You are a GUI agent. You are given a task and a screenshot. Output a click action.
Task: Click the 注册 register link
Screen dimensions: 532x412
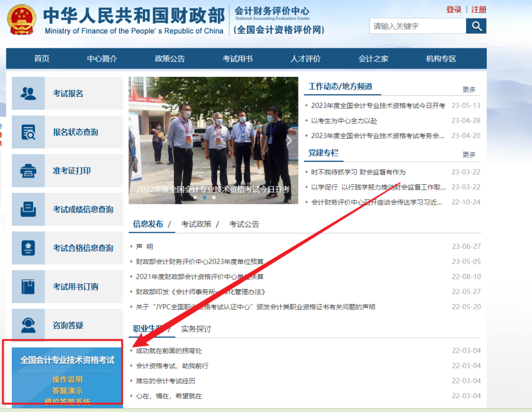[x=477, y=9]
